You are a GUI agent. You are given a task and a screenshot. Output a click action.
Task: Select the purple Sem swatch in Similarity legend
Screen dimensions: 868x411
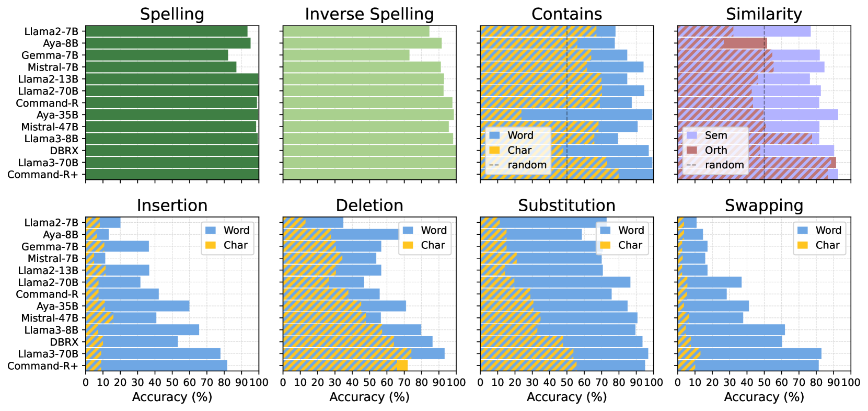[x=692, y=135]
